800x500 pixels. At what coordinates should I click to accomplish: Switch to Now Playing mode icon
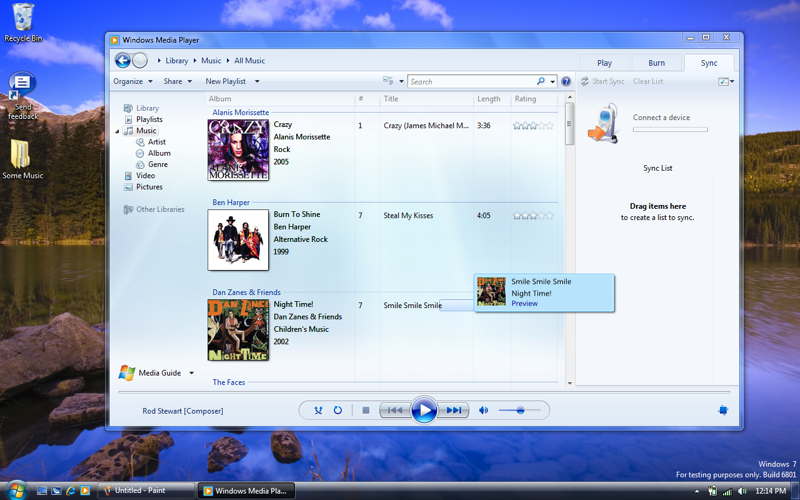pyautogui.click(x=723, y=410)
